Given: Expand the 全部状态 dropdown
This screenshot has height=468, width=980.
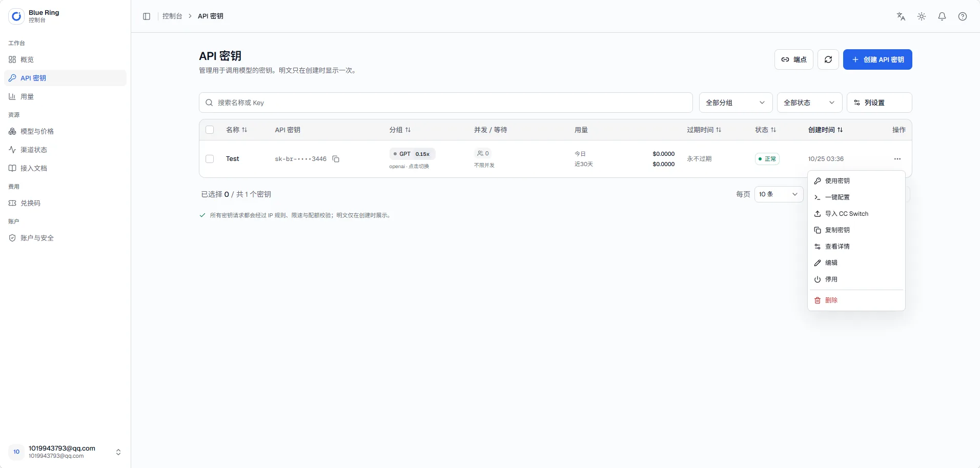Looking at the screenshot, I should point(809,103).
